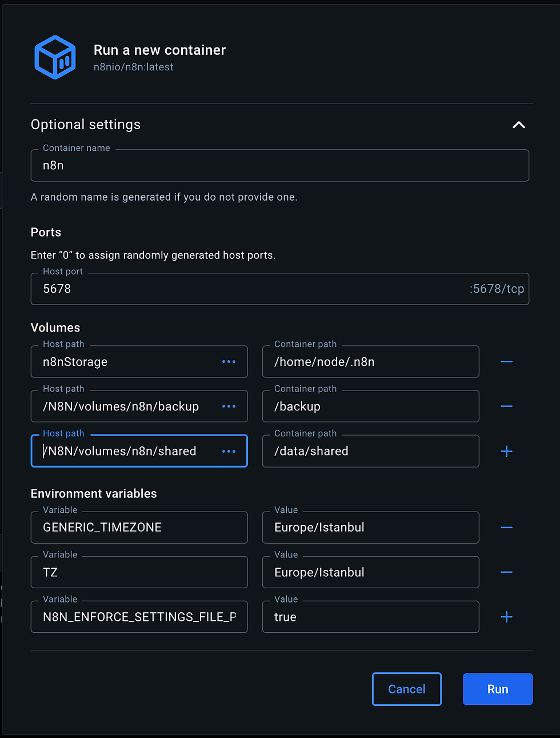The width and height of the screenshot is (560, 738).
Task: Edit the N8N_ENFORCE_SETTINGS_FILE variable name
Action: coord(139,617)
